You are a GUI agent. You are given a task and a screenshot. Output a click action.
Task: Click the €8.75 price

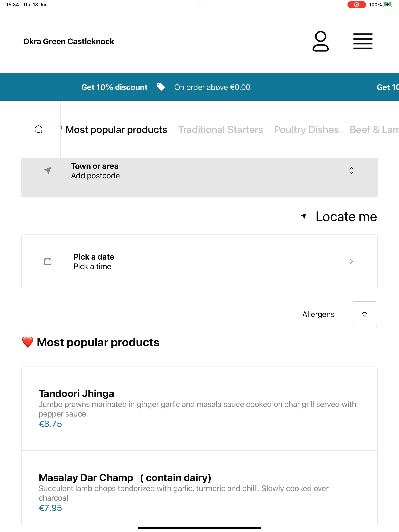point(50,424)
